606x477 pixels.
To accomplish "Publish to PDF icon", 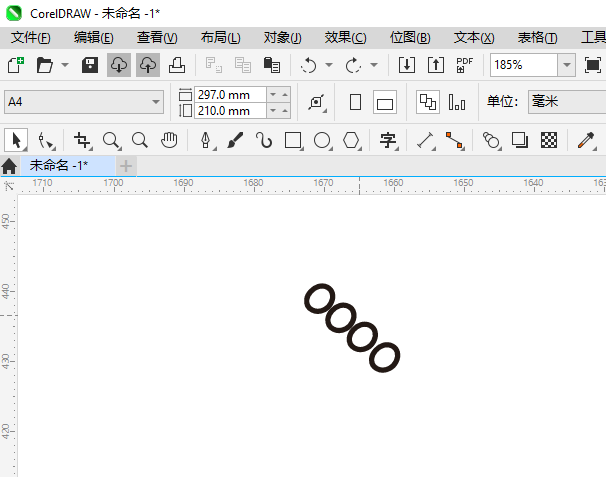I will [x=464, y=65].
